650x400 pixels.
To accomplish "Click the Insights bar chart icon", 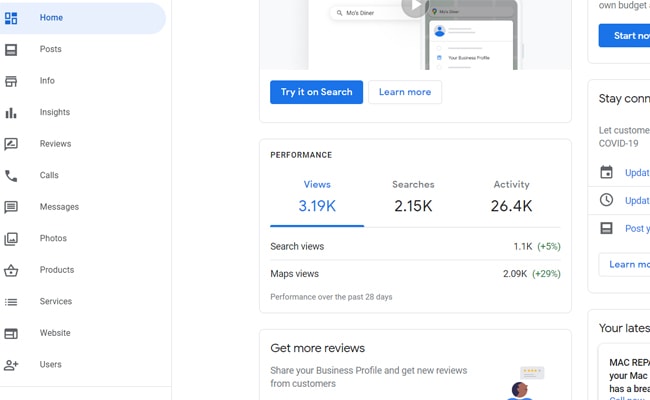I will point(11,113).
